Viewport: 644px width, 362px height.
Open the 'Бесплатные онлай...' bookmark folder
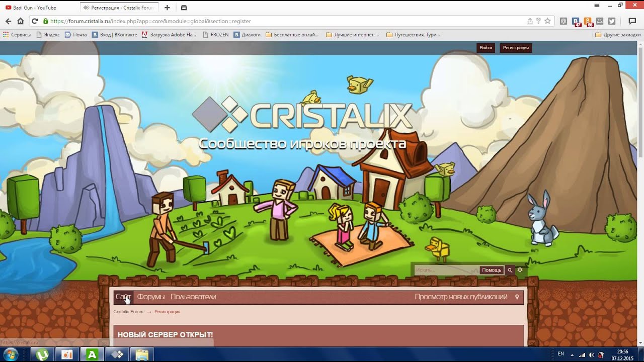[x=292, y=35]
